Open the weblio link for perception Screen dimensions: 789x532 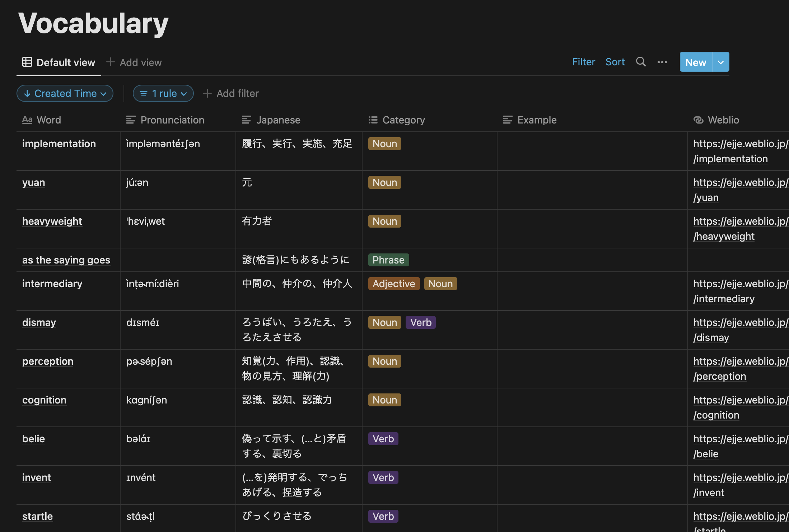[719, 376]
